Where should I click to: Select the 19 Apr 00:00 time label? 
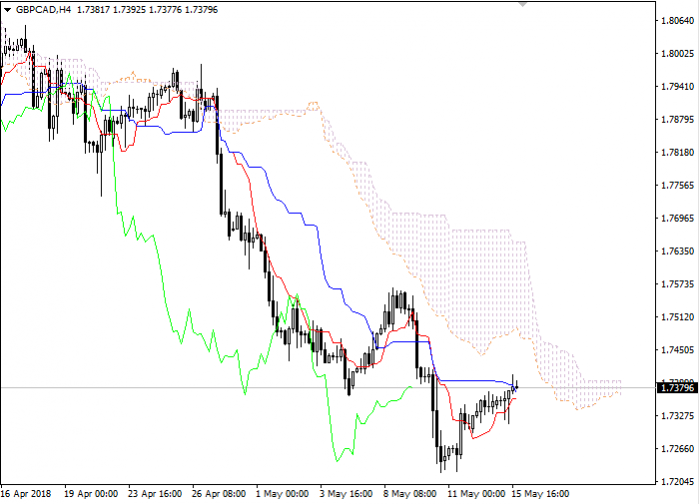pos(90,494)
